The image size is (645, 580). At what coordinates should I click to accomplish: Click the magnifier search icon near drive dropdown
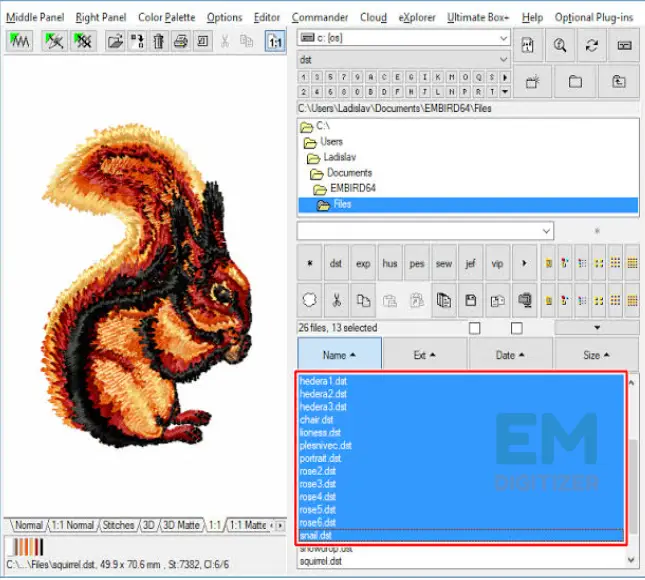[x=560, y=45]
